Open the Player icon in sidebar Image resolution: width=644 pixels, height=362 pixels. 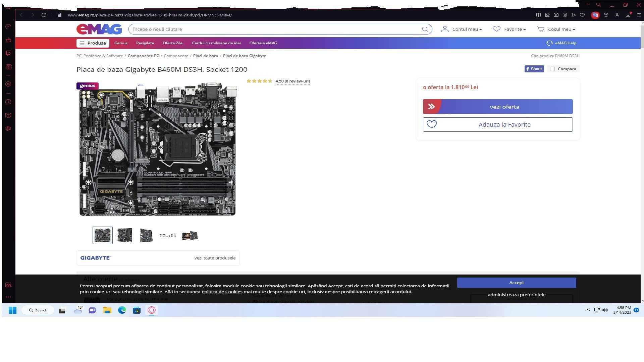[8, 84]
